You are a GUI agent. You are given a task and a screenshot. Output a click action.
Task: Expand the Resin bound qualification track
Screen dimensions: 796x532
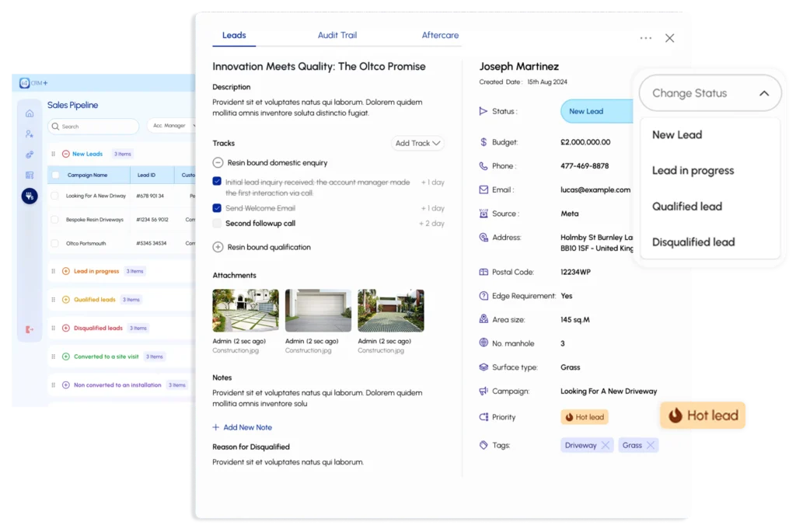(x=218, y=247)
